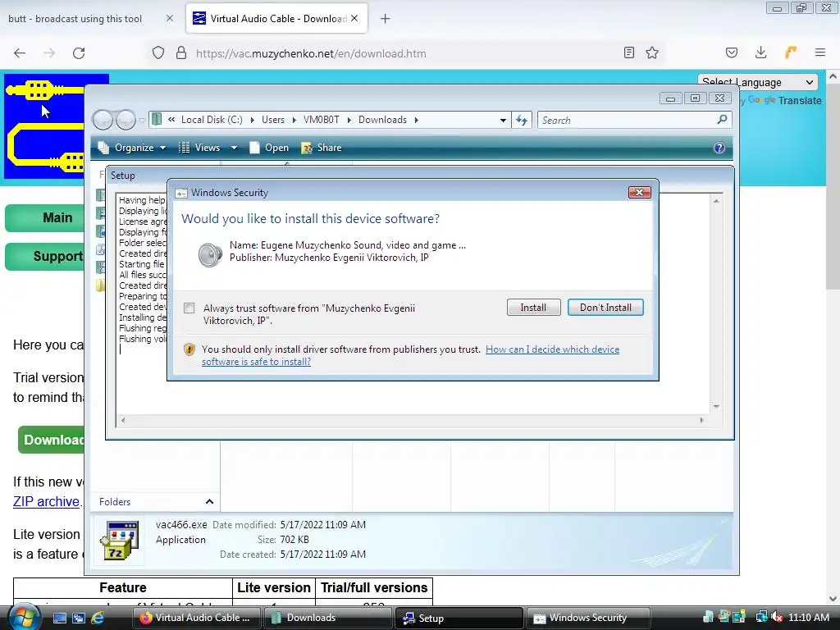The height and width of the screenshot is (630, 840).
Task: Click the muted volume tray icon
Action: pyautogui.click(x=776, y=617)
